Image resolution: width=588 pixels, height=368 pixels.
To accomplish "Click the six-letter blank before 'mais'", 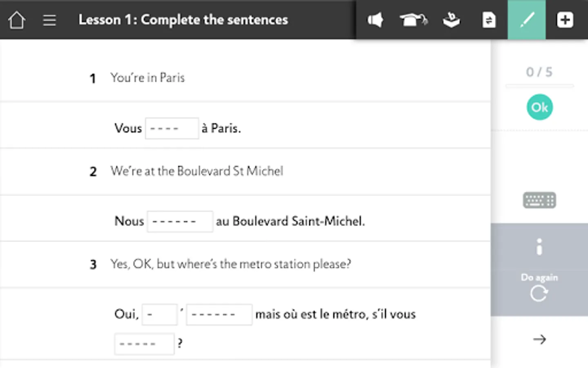I will (219, 314).
